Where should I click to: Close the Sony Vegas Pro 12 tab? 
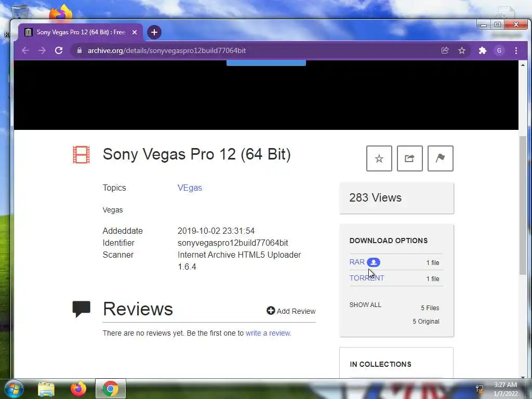135,32
